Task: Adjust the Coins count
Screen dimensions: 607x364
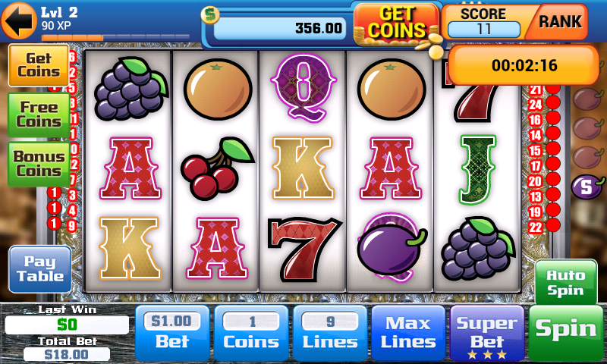Action: [x=251, y=333]
